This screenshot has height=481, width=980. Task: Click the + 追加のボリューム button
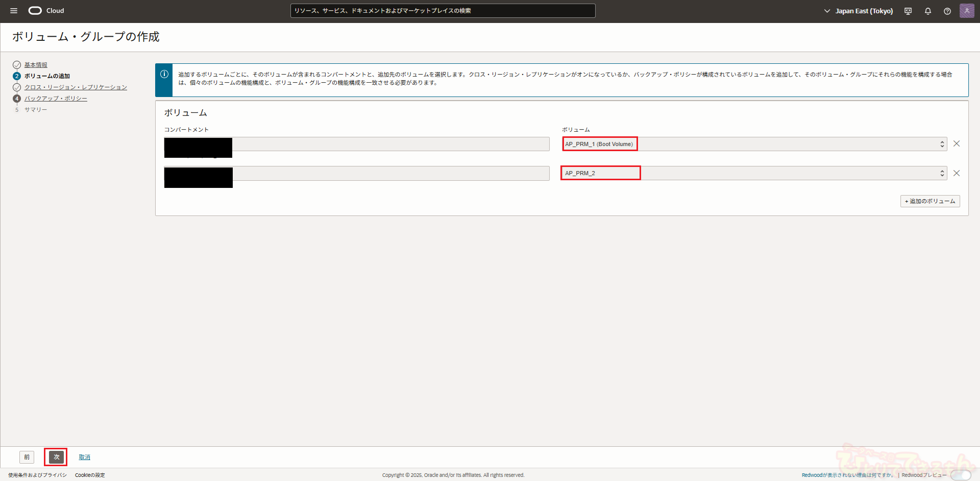click(x=929, y=201)
